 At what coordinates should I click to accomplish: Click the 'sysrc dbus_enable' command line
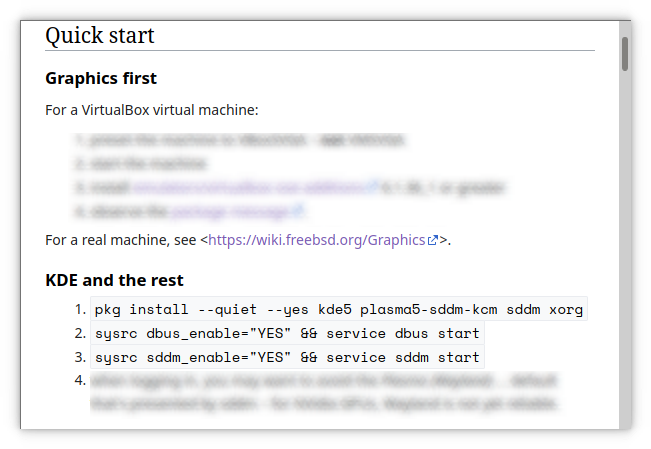pyautogui.click(x=287, y=332)
